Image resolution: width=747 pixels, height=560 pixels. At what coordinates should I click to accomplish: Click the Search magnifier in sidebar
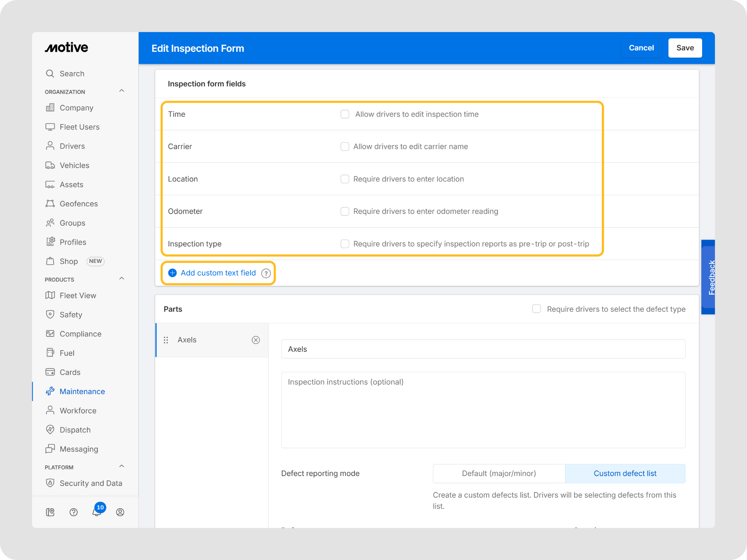tap(50, 74)
